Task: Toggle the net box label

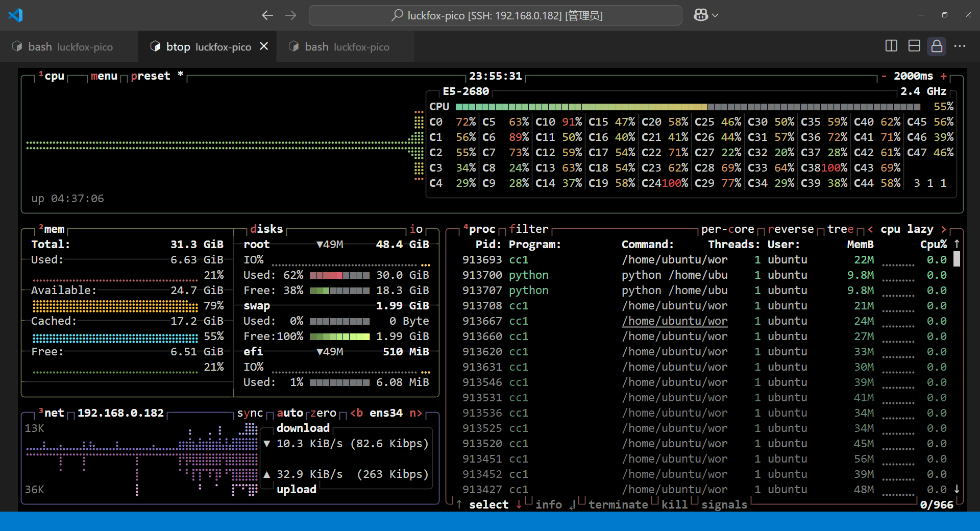Action: coord(52,413)
